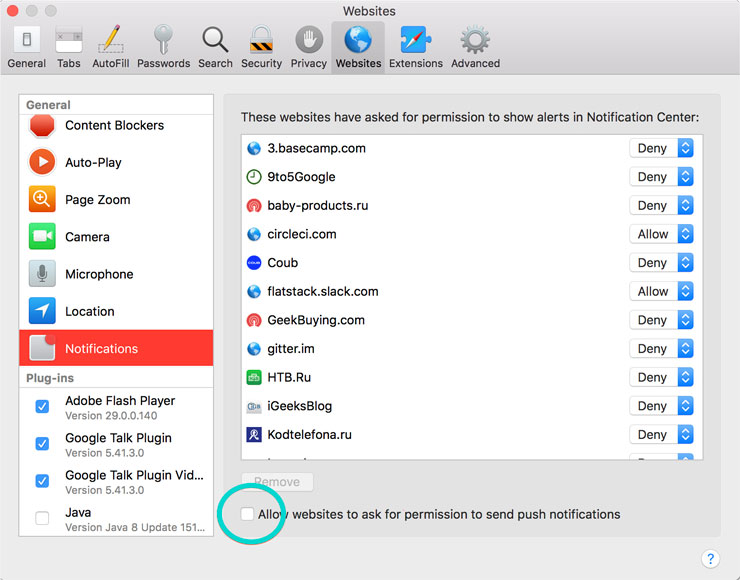Open the GeekBuying.com permission dropdown
This screenshot has height=580, width=740.
(x=661, y=320)
